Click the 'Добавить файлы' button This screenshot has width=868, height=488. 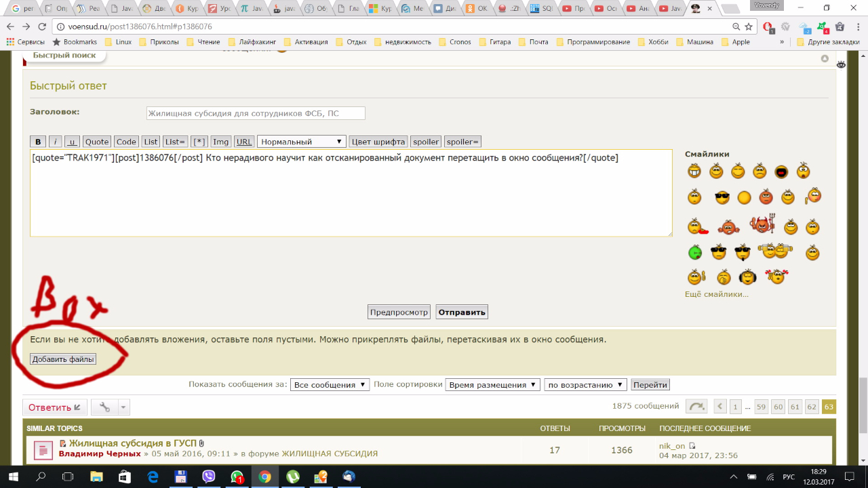point(63,359)
